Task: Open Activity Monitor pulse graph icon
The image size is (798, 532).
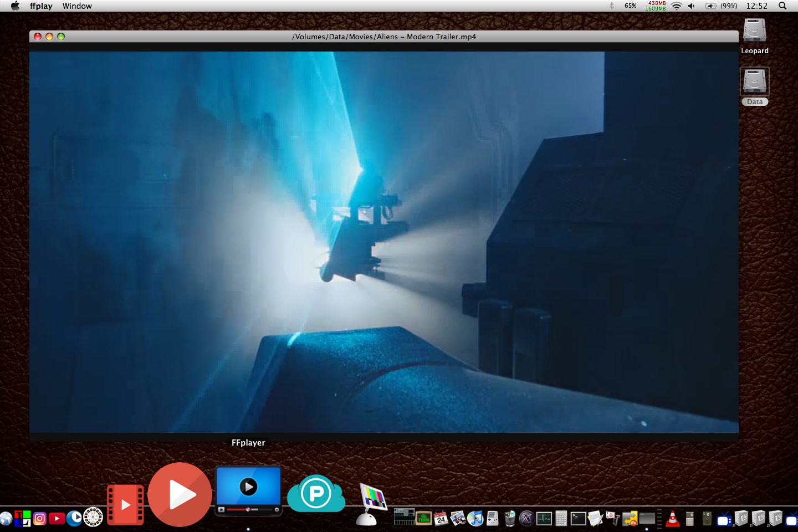Action: pos(544,518)
